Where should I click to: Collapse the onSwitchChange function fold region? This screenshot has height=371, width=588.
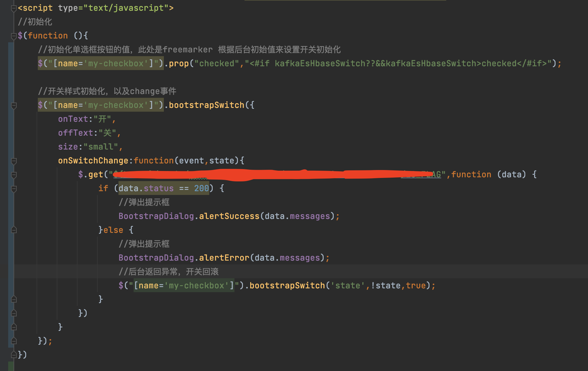[14, 161]
